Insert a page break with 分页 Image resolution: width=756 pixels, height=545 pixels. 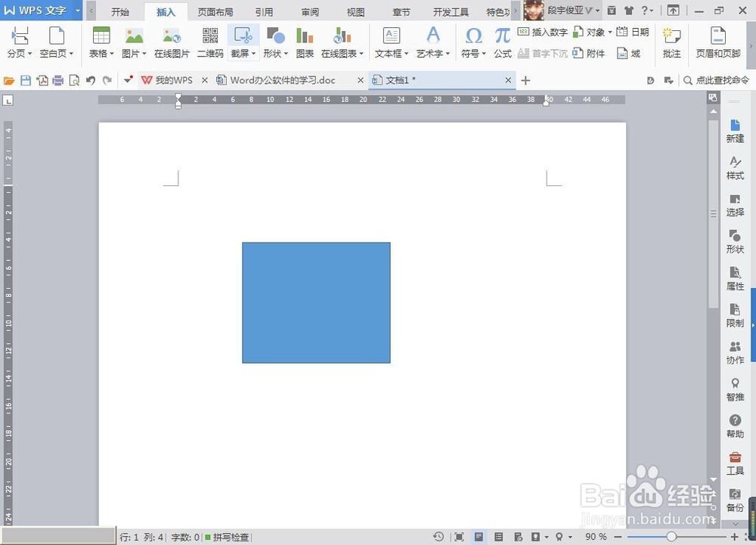(x=20, y=42)
